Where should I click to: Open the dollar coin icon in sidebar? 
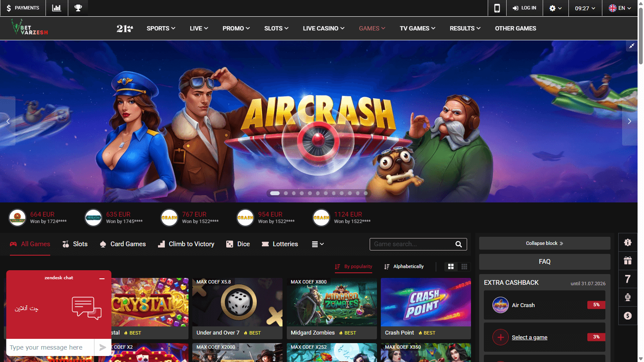coord(628,316)
